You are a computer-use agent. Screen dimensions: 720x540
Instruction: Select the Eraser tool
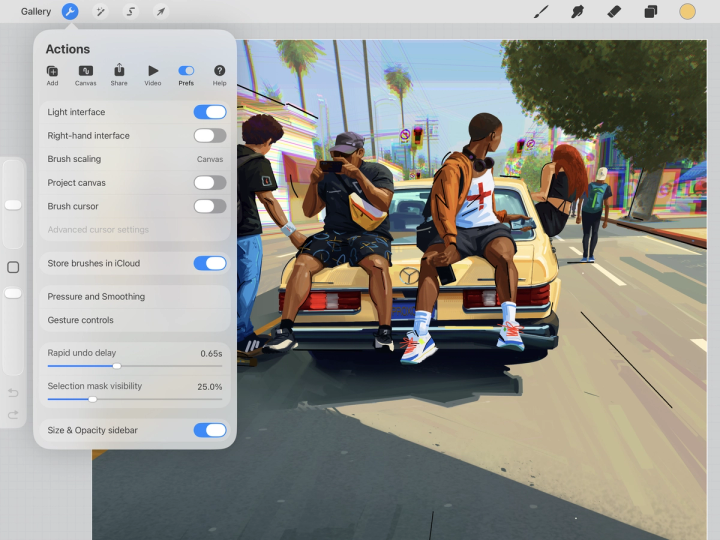(614, 11)
